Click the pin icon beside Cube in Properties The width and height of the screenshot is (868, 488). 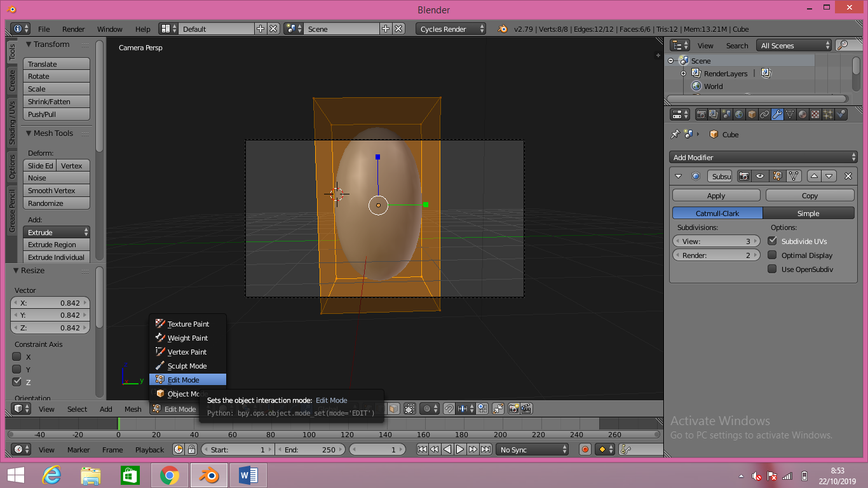(x=675, y=134)
